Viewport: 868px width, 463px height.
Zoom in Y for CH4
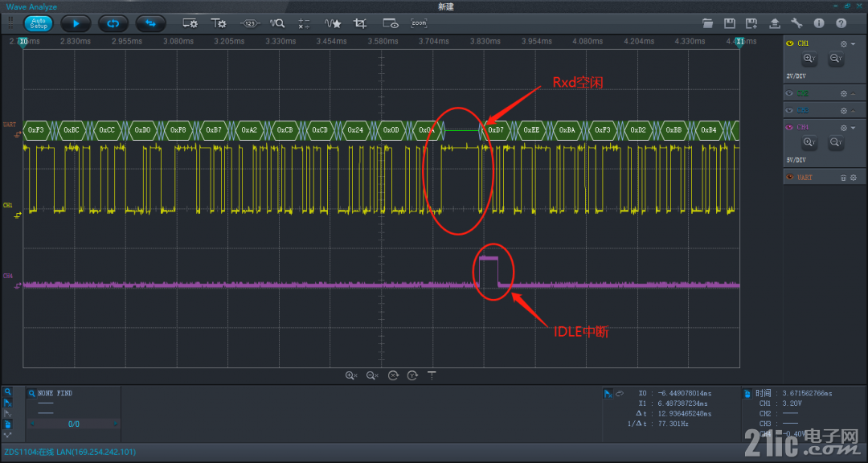809,143
